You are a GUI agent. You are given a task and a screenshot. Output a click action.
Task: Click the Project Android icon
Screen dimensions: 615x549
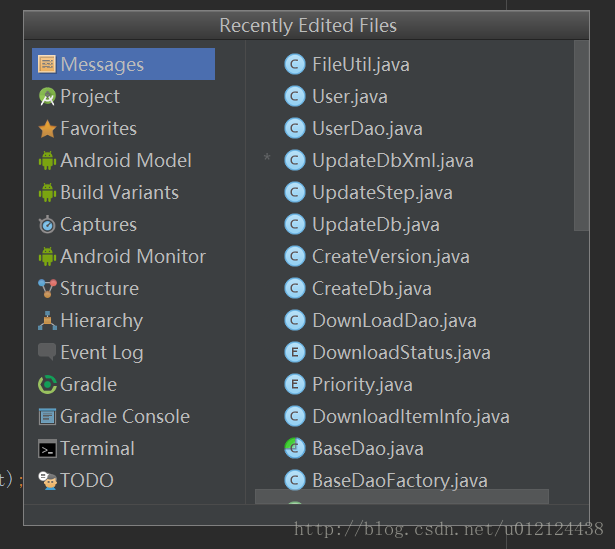point(47,96)
